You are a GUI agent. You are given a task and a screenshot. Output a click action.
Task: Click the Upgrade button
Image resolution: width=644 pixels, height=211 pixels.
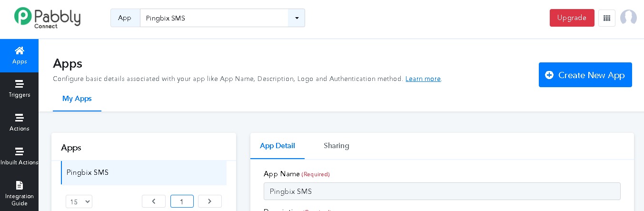pos(572,18)
